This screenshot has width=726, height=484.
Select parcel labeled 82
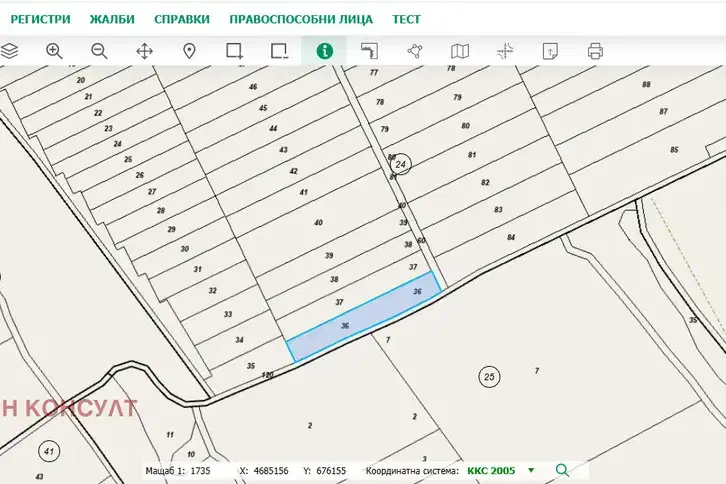click(x=485, y=182)
